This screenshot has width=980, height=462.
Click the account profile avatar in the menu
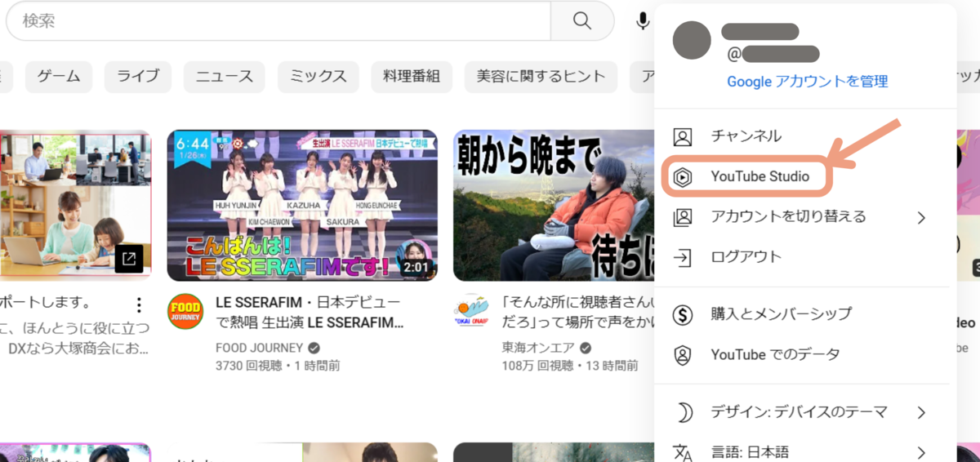[x=691, y=39]
